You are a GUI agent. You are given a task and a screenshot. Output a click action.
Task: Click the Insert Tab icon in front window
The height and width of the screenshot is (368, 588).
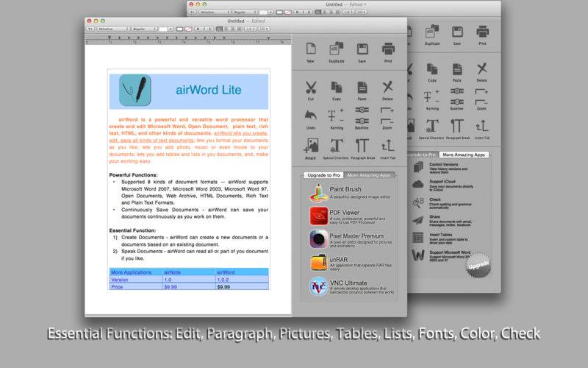(x=388, y=146)
